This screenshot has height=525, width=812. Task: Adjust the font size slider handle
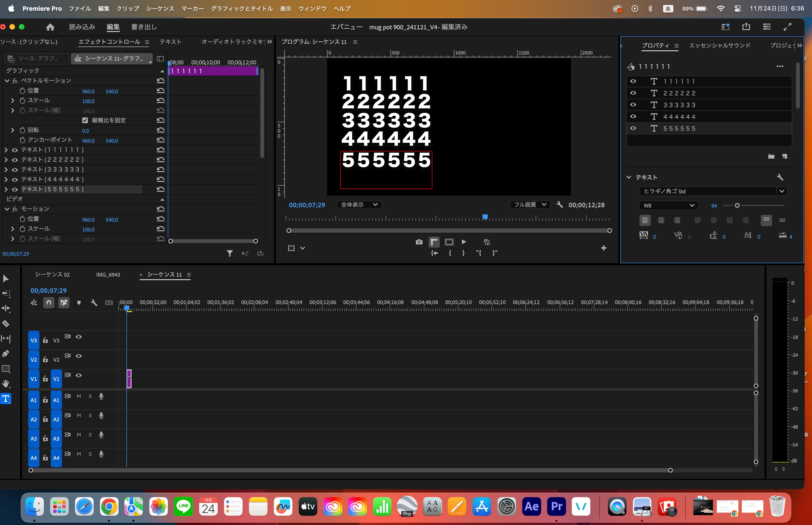[737, 206]
